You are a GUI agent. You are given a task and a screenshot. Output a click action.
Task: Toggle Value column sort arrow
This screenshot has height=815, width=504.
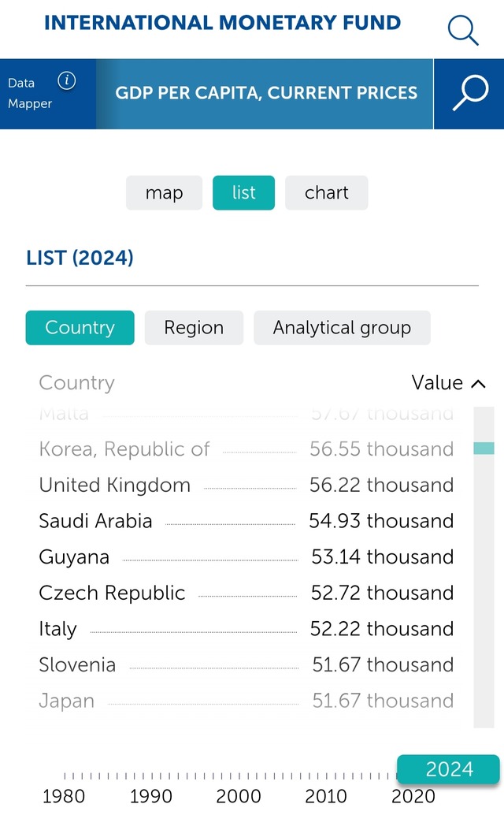(x=478, y=384)
